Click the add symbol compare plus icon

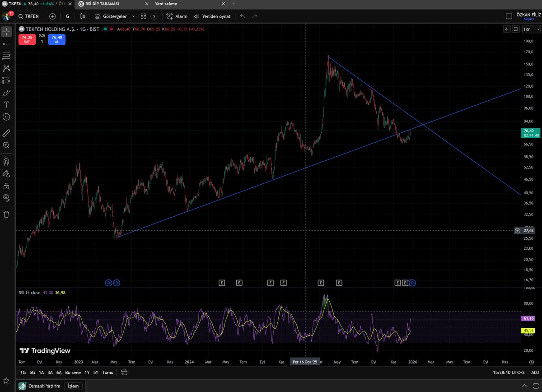52,16
